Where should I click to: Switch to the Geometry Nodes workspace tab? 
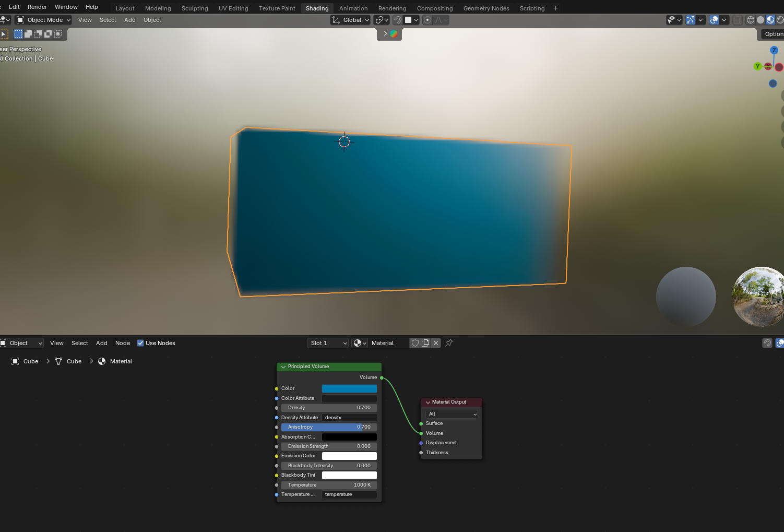pyautogui.click(x=486, y=8)
